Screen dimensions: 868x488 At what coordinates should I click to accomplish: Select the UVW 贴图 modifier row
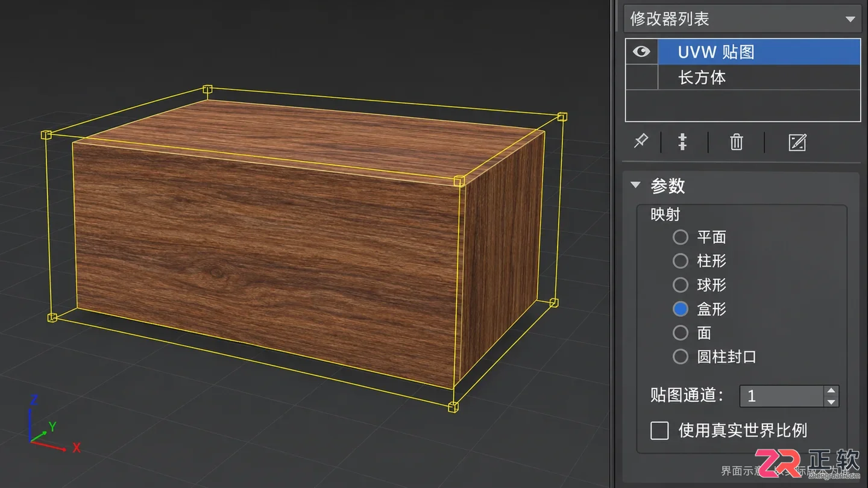759,52
